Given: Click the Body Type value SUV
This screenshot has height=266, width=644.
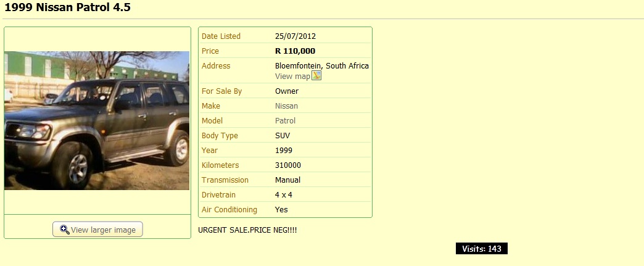Looking at the screenshot, I should (283, 136).
